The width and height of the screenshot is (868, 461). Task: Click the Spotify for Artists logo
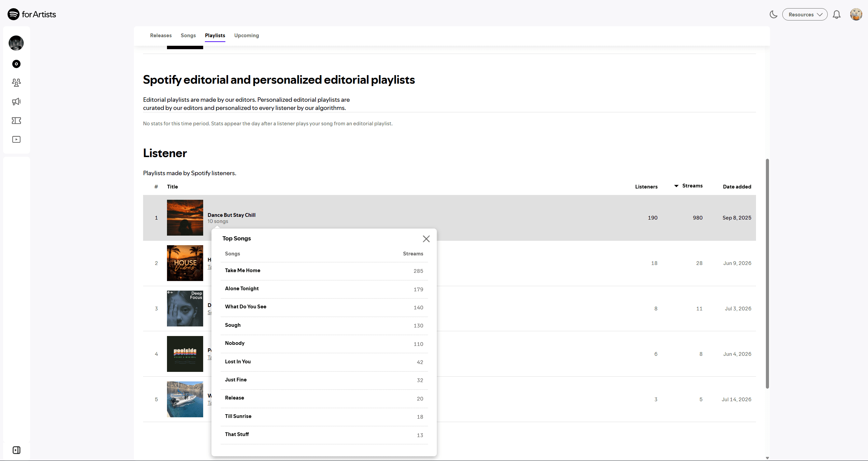[x=32, y=14]
